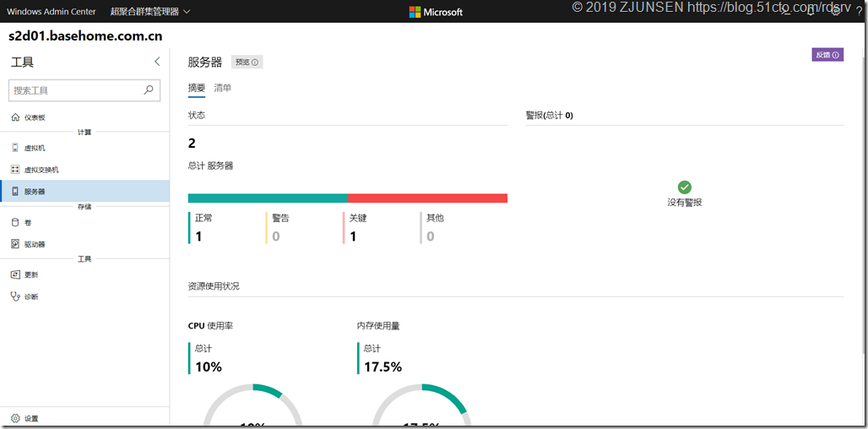Open the 虚拟机 virtual machines tool

click(84, 149)
